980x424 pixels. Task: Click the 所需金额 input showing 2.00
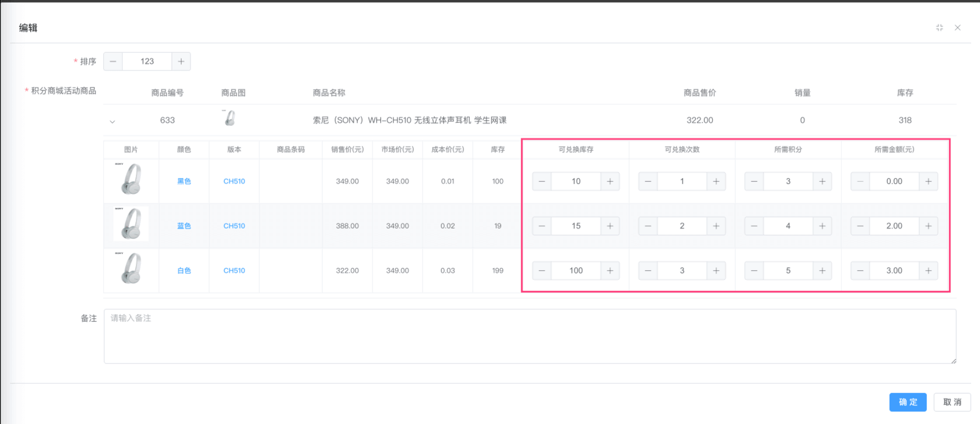pos(894,226)
